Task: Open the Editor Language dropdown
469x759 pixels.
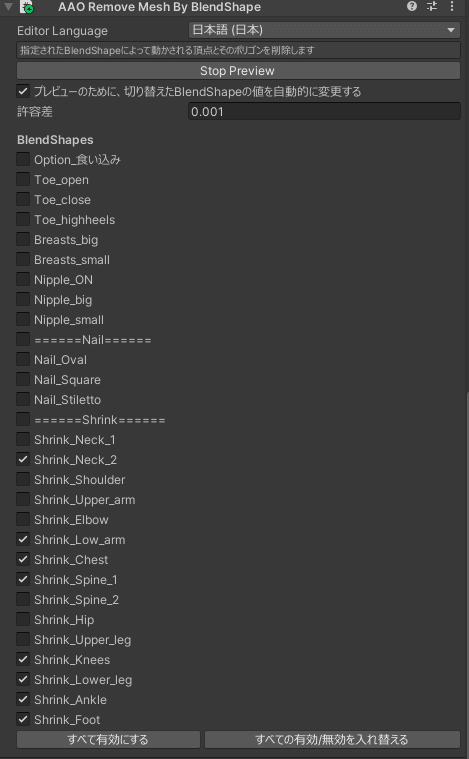Action: pyautogui.click(x=324, y=30)
